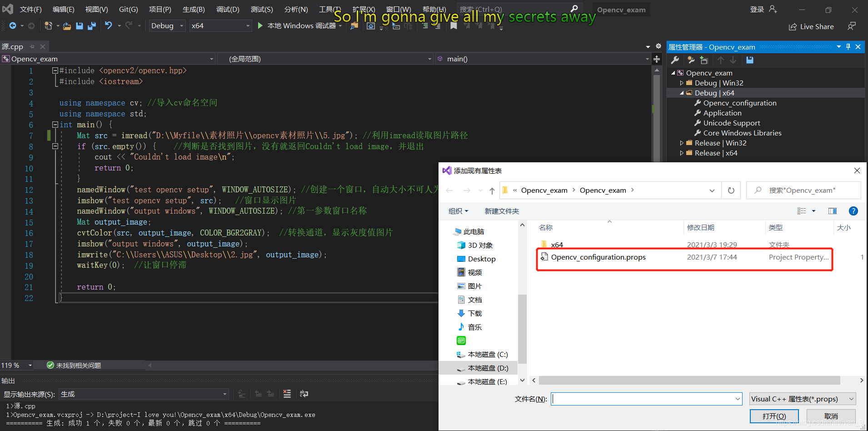This screenshot has height=431, width=868.
Task: Open the 视图(V) menu
Action: click(x=96, y=10)
